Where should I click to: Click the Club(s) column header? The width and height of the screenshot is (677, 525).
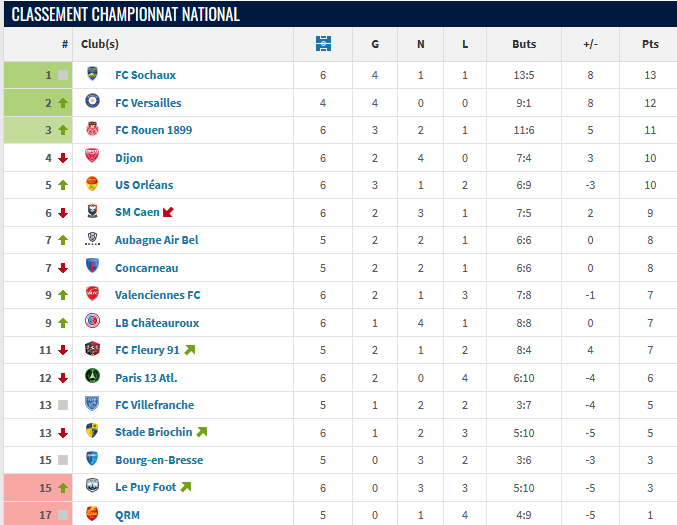click(x=100, y=44)
